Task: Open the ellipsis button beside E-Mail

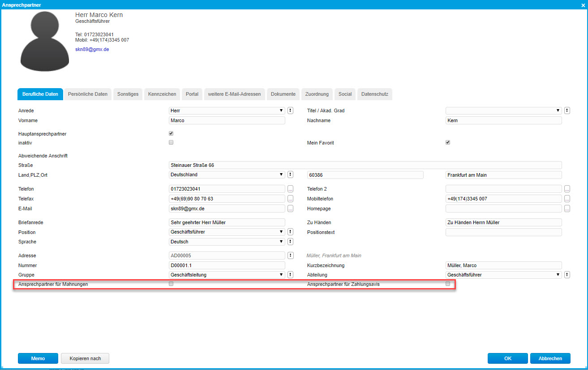Action: [x=290, y=208]
